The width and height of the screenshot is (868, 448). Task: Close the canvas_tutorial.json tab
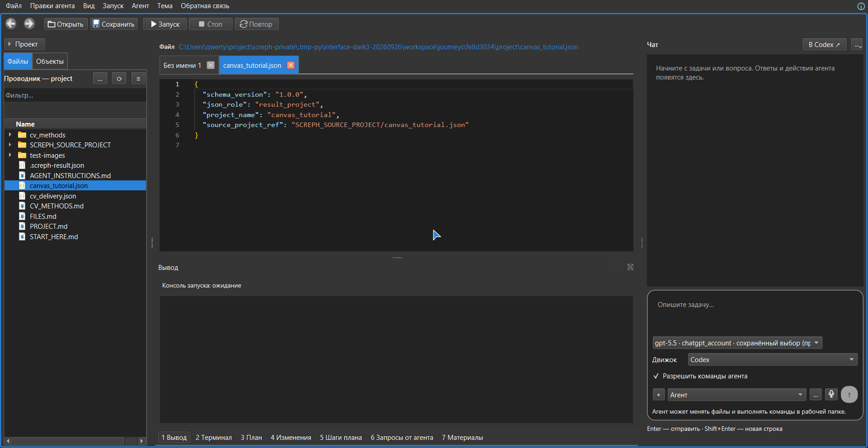tap(291, 65)
